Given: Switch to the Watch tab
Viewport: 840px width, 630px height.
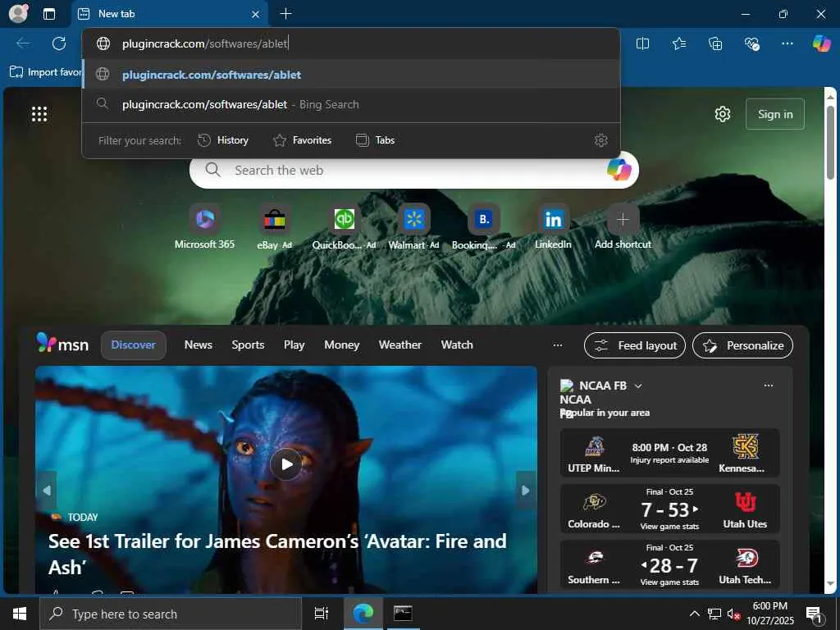Looking at the screenshot, I should click(457, 345).
